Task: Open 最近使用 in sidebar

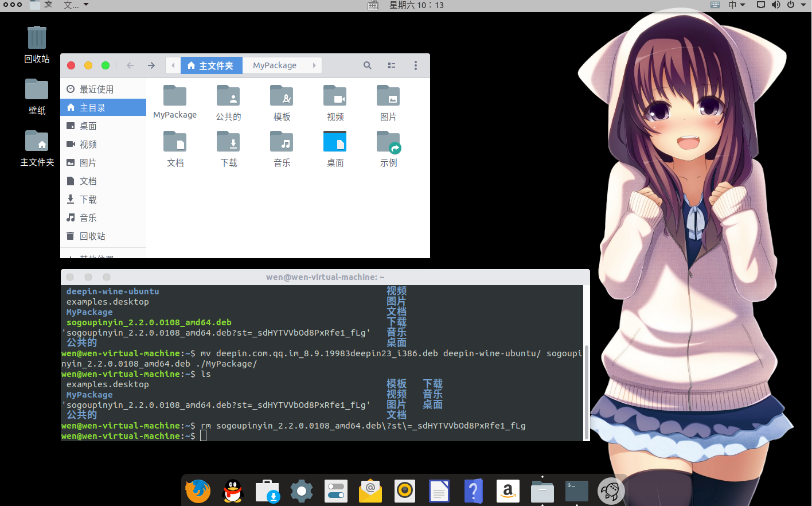Action: (103, 89)
